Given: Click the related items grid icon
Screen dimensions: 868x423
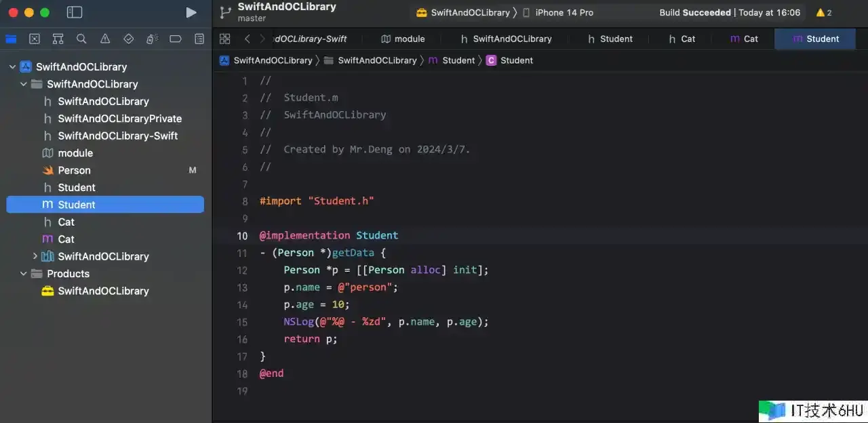Looking at the screenshot, I should click(x=225, y=39).
